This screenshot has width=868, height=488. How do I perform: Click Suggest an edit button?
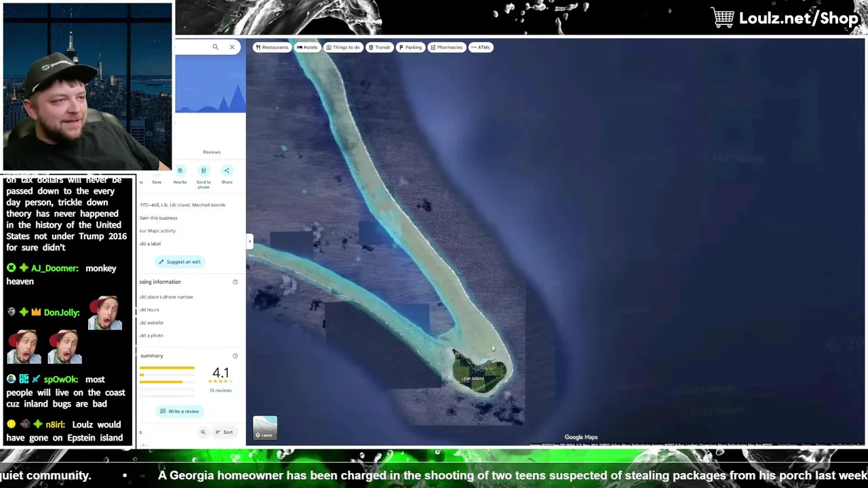(180, 262)
